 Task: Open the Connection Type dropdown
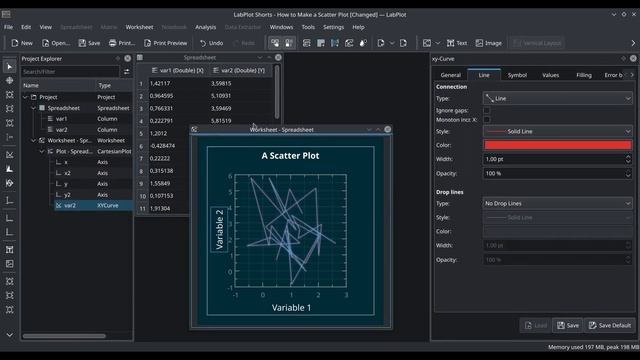coord(558,98)
